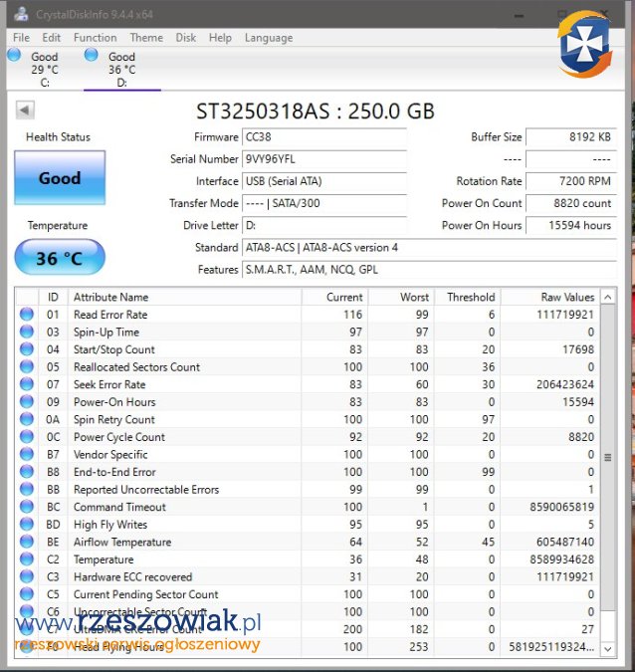Viewport: 635px width, 672px height.
Task: Click status orb for Seek Error Rate
Action: (27, 384)
